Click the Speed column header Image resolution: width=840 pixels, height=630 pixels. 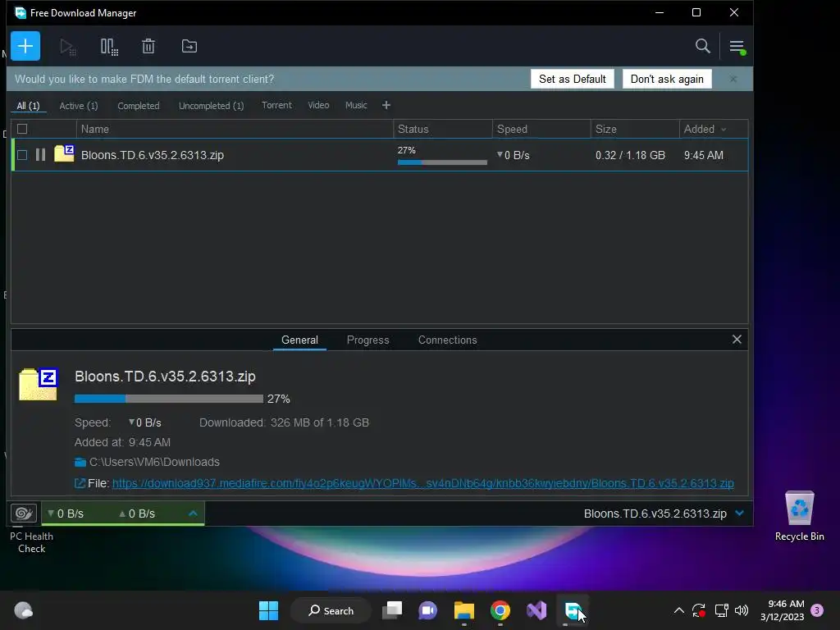(x=541, y=129)
